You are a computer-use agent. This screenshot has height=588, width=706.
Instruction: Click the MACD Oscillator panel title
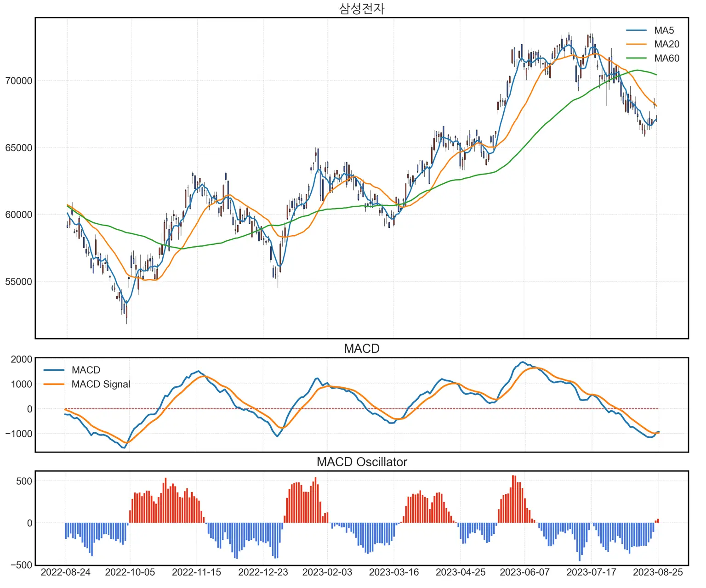(x=361, y=462)
